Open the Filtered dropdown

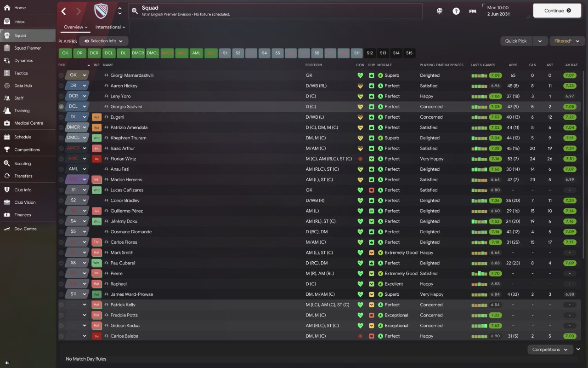[x=567, y=41]
